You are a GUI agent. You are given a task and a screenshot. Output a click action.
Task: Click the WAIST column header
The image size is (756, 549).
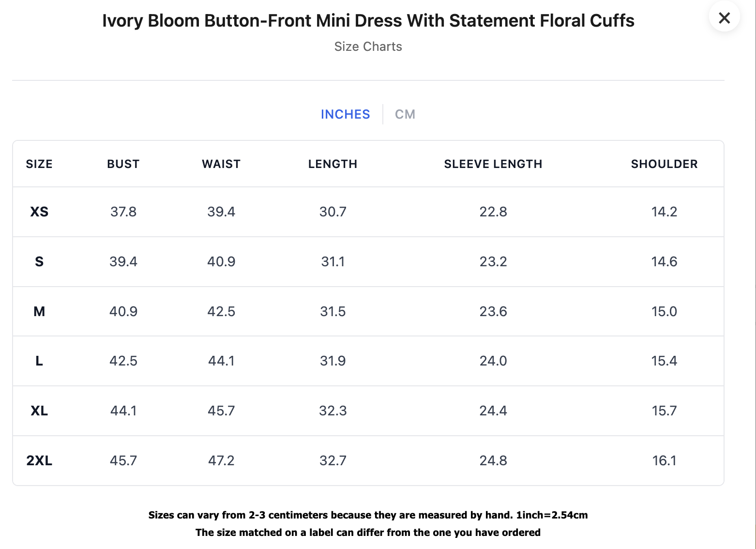click(221, 164)
